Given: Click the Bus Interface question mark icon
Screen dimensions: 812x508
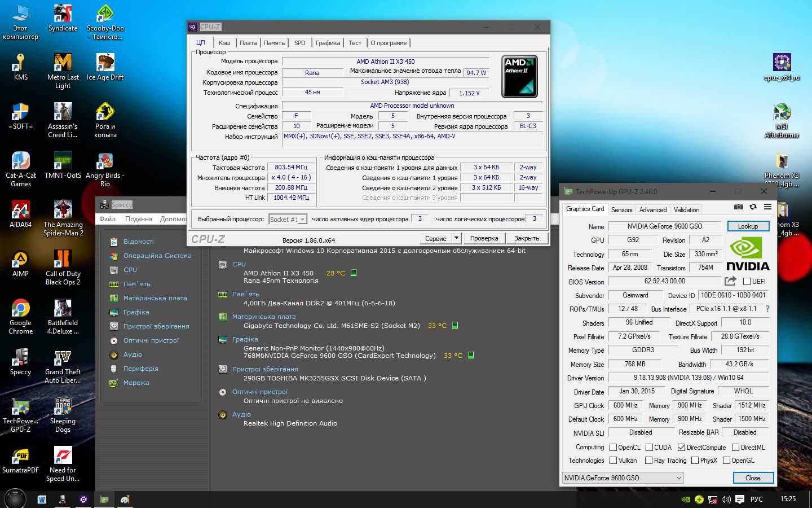Looking at the screenshot, I should (767, 309).
